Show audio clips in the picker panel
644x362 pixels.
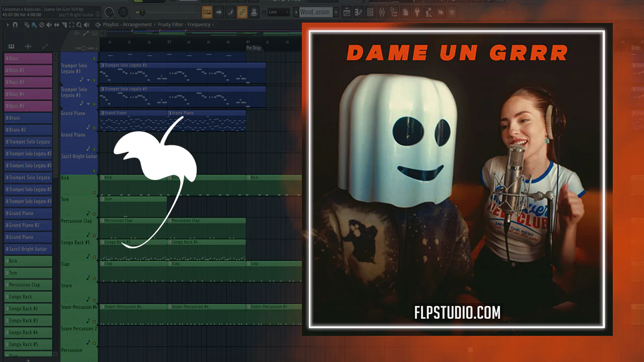[x=28, y=46]
